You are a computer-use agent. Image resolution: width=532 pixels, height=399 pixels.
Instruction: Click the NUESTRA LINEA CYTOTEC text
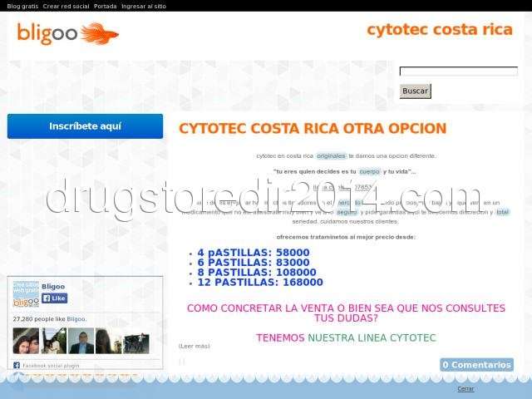372,338
